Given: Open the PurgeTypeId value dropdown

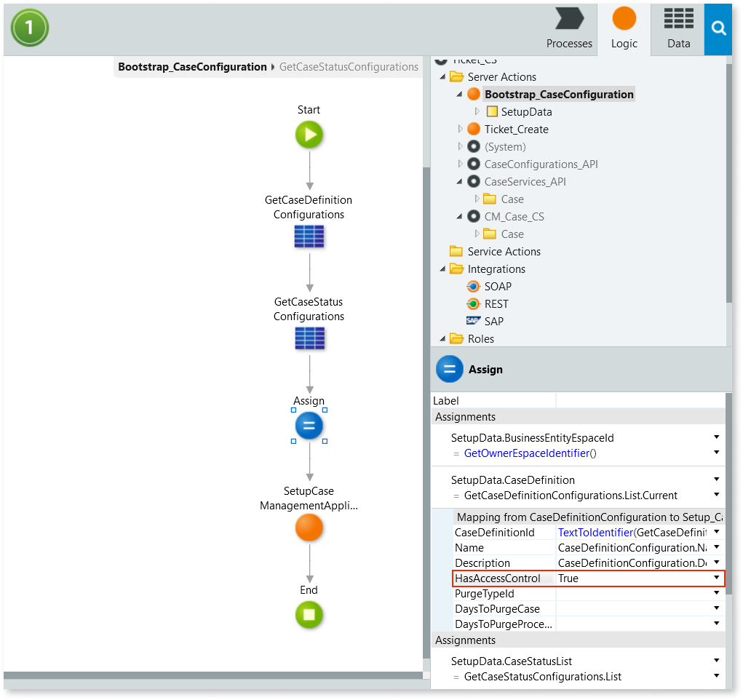Looking at the screenshot, I should click(717, 593).
